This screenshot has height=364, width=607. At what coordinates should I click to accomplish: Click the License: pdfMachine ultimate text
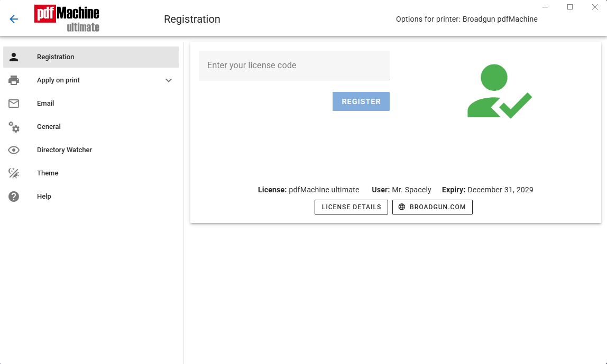(309, 190)
